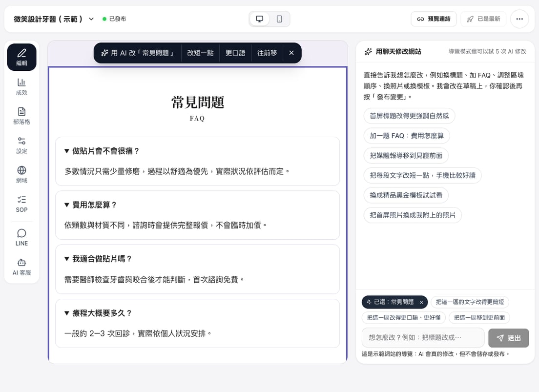The image size is (539, 392).
Task: Click chip 把這一區移到更前面
Action: click(479, 317)
